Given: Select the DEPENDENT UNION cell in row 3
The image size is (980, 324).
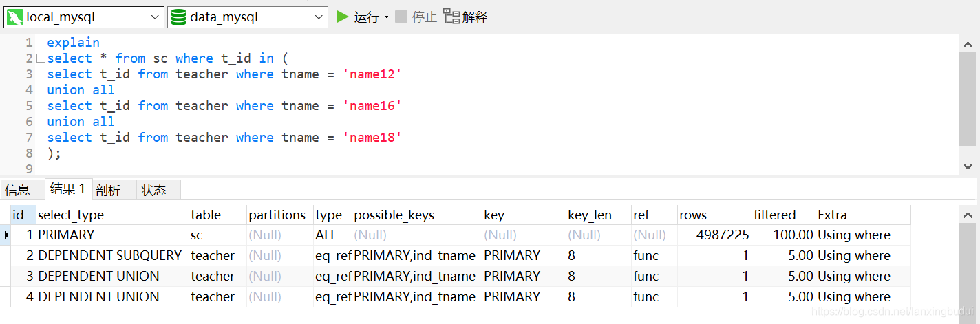Looking at the screenshot, I should [113, 276].
